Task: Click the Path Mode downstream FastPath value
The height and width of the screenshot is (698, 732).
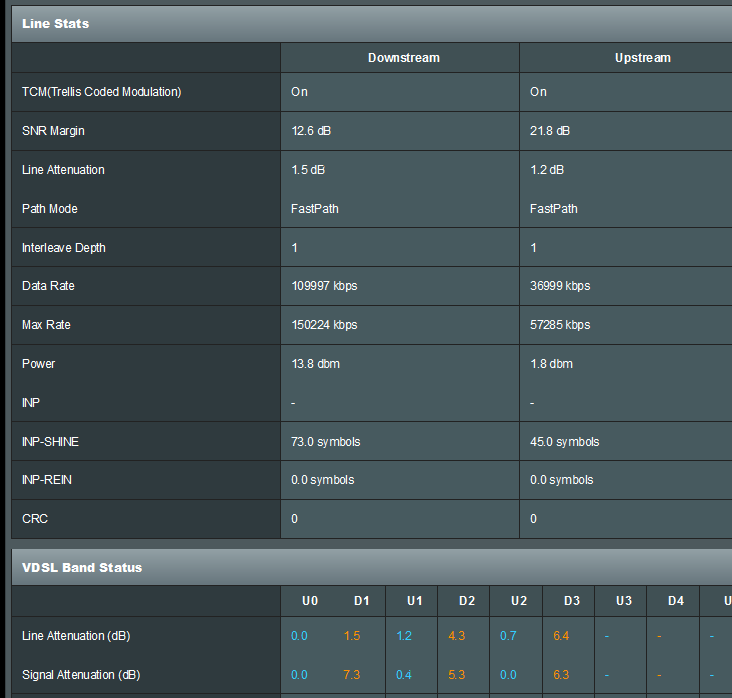Action: click(x=315, y=209)
